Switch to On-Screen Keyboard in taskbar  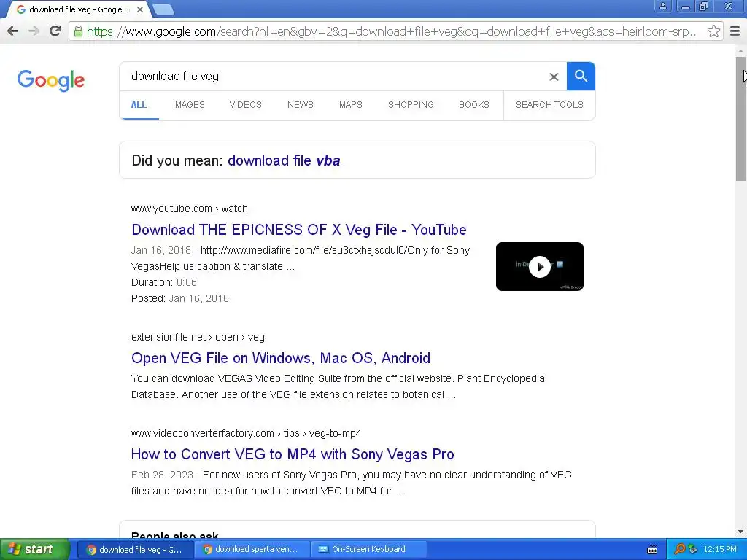point(368,550)
